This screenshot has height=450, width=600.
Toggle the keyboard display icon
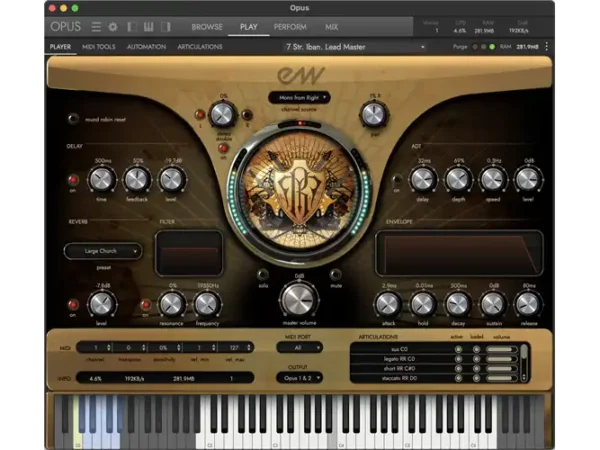click(148, 27)
